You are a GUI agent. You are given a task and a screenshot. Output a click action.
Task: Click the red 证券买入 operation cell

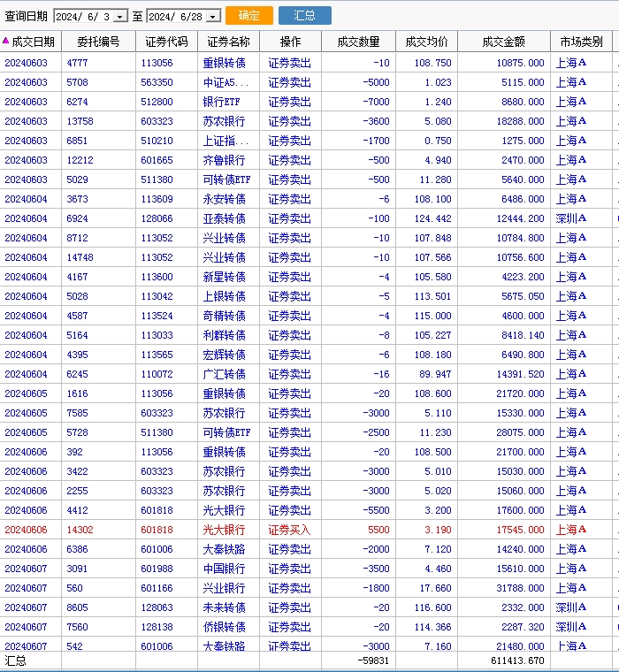click(289, 530)
